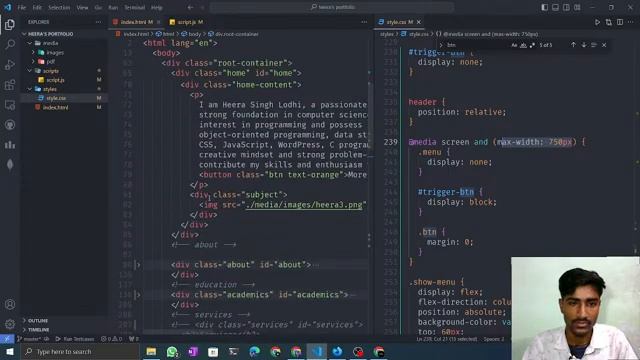The image size is (640, 360).
Task: Open script.js in the Explorer tree
Action: point(55,80)
